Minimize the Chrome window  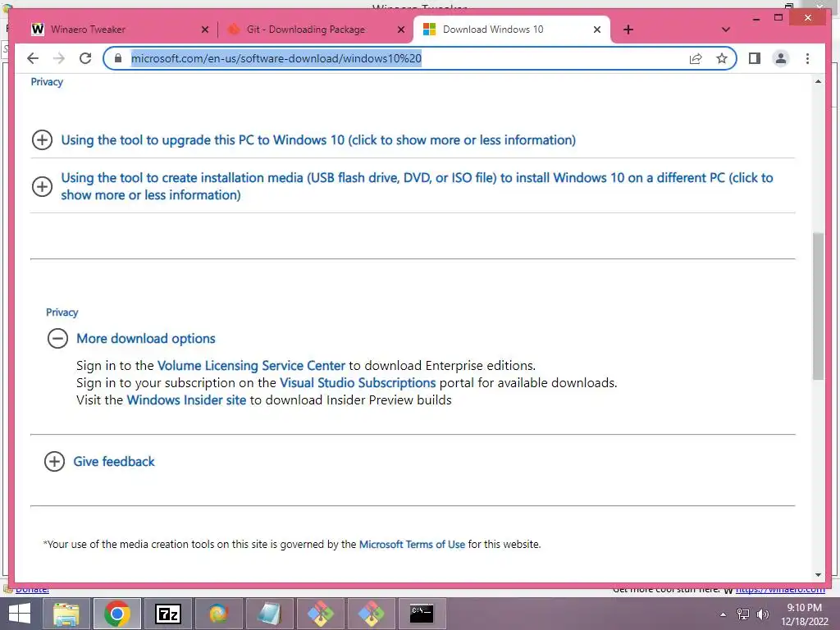[x=756, y=18]
